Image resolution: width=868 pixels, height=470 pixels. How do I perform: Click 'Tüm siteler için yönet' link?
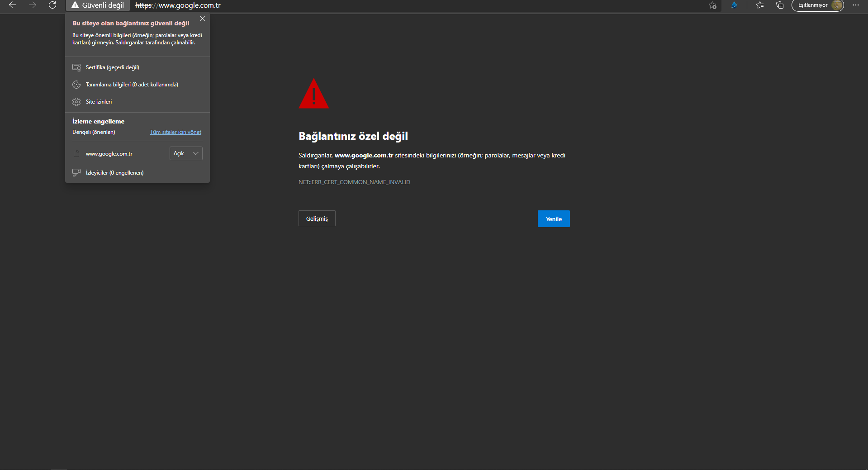(175, 132)
